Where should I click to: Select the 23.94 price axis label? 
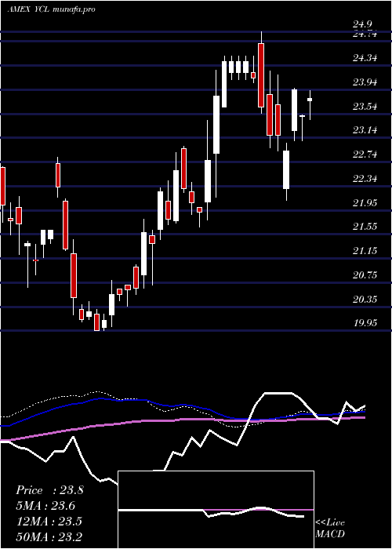click(x=365, y=82)
